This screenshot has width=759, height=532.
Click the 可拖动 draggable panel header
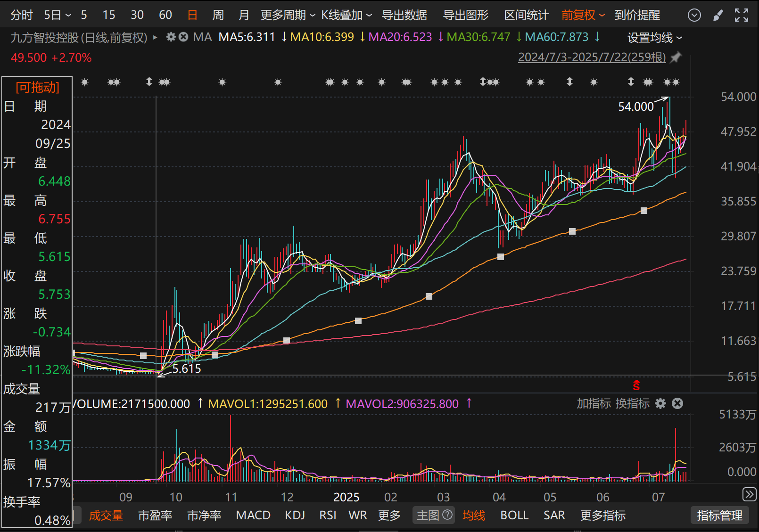pos(37,87)
